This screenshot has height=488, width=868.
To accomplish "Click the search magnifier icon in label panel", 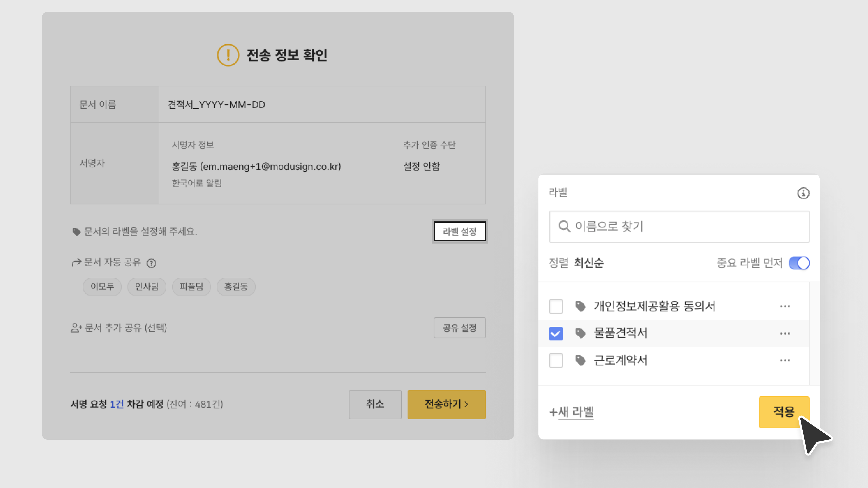I will point(564,226).
